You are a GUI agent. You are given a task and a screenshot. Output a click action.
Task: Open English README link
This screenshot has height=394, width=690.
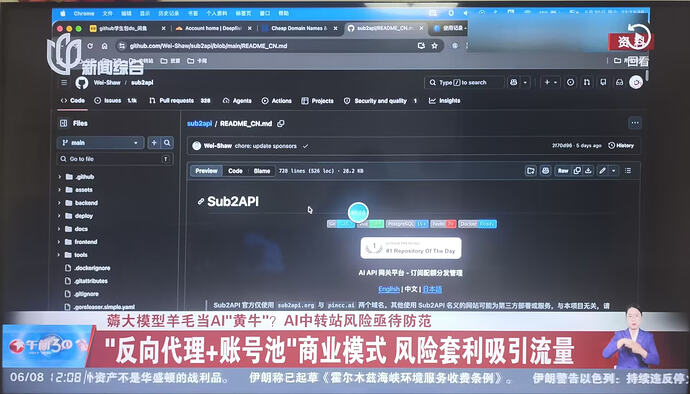coord(389,289)
